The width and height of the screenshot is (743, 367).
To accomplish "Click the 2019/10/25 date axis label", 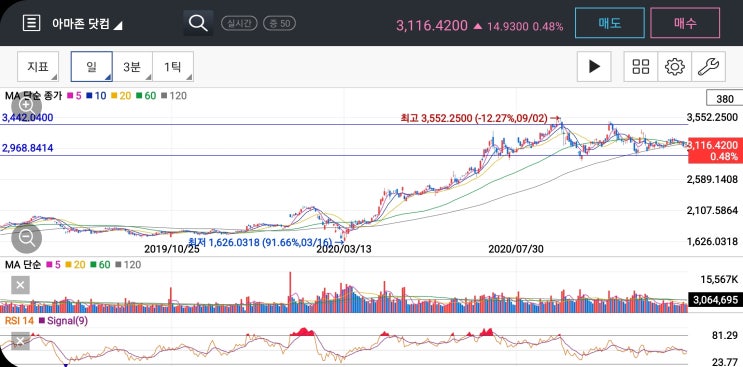I will point(172,249).
